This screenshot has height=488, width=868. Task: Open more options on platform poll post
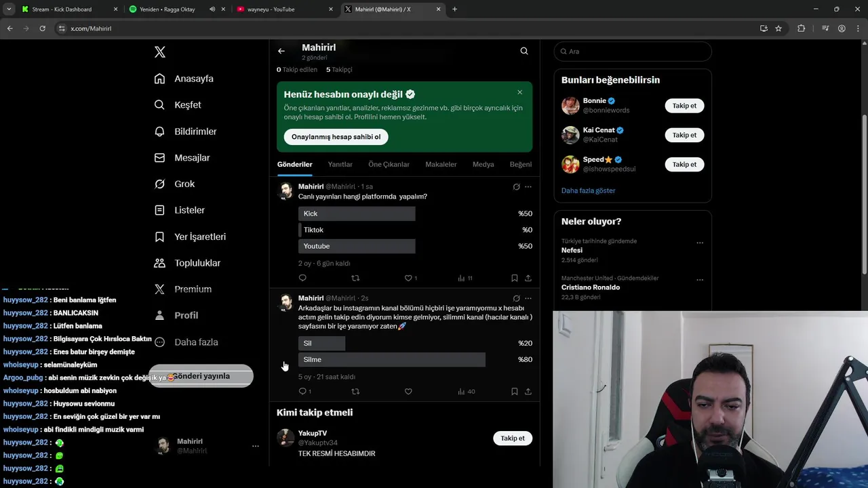click(x=528, y=186)
